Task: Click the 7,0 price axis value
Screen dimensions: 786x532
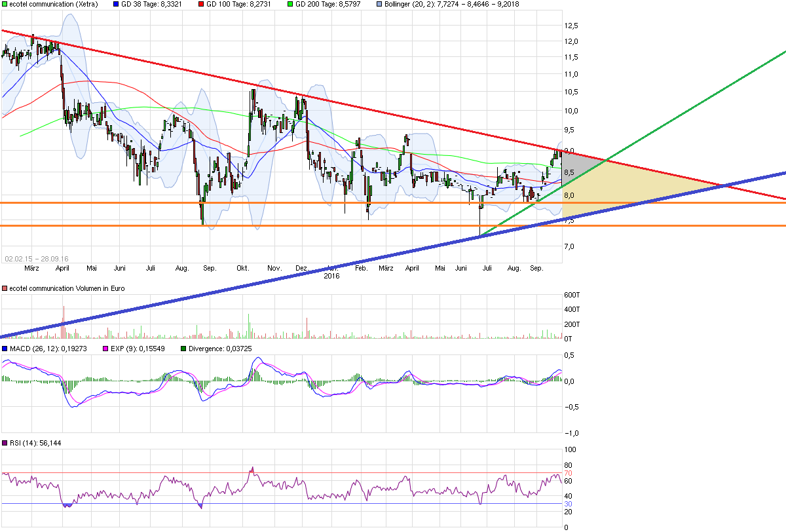Action: pyautogui.click(x=569, y=247)
